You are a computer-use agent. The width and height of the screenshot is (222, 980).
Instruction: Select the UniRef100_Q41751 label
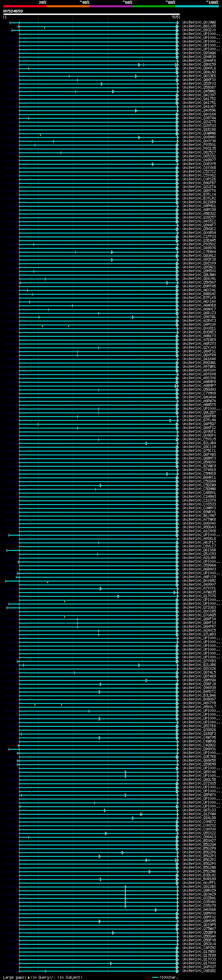[199, 103]
